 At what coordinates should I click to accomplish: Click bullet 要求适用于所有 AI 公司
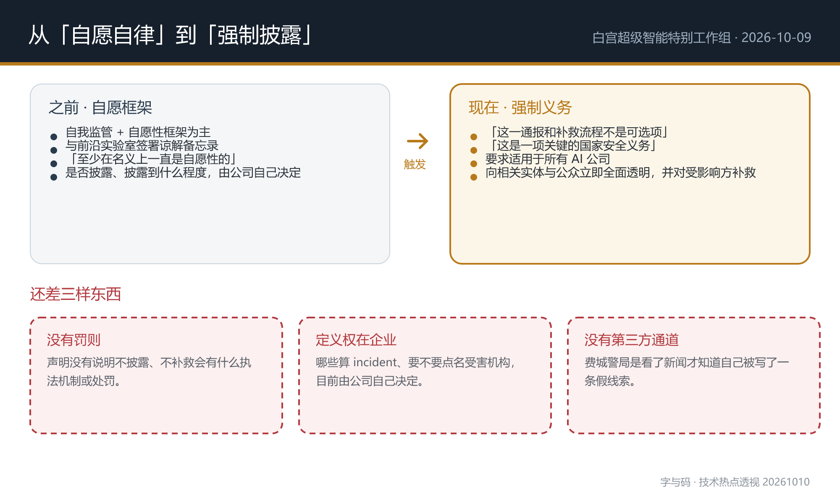(x=548, y=159)
